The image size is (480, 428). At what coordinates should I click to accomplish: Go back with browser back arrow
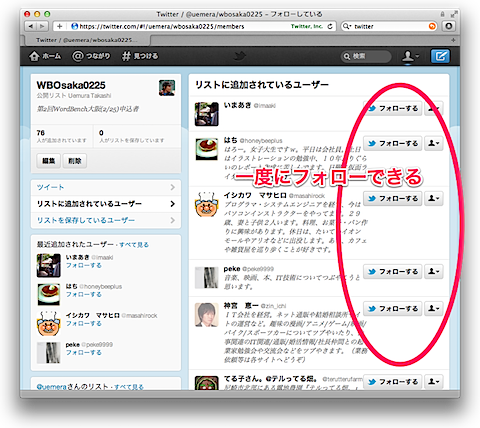[x=31, y=26]
